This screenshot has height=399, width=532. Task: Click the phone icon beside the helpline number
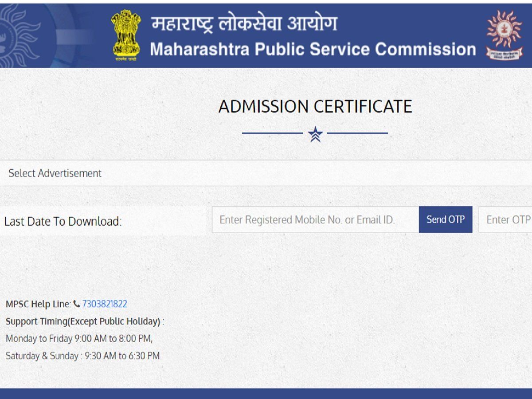click(77, 304)
